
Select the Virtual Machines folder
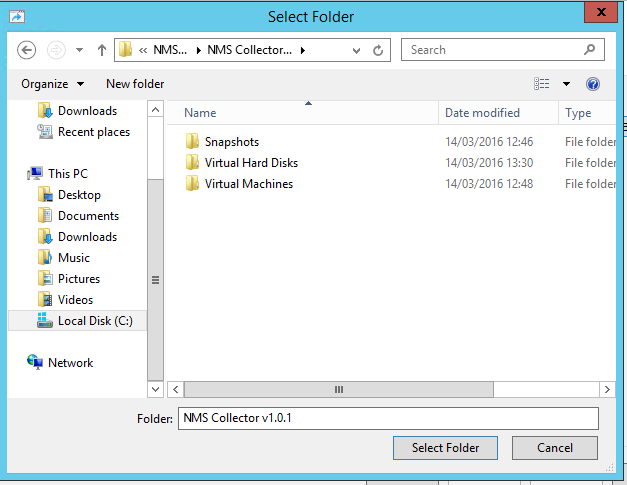pos(249,184)
